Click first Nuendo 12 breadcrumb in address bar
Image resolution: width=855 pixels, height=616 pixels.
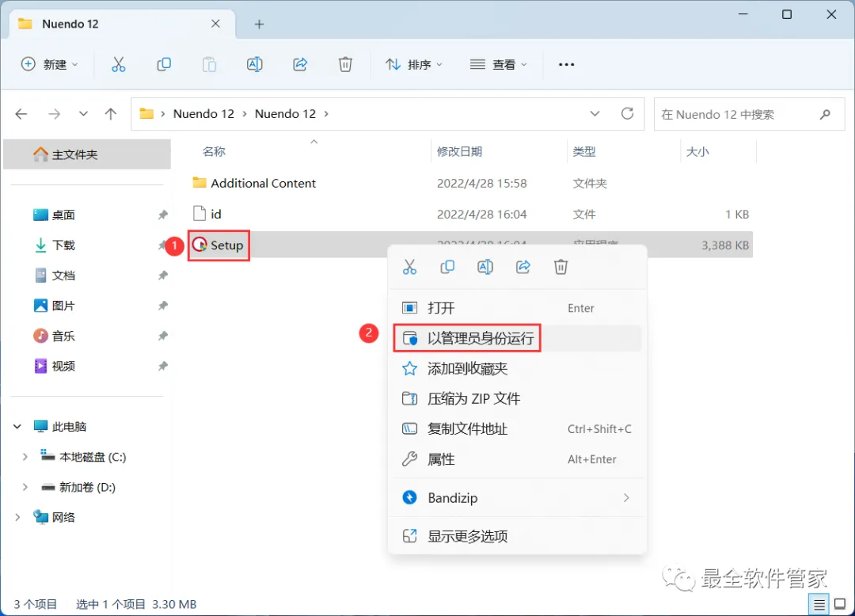pos(203,113)
